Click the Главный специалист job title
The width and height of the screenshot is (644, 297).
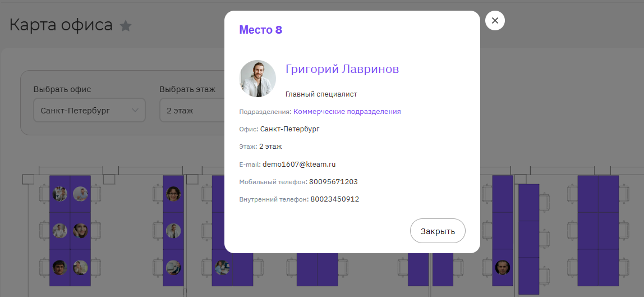pos(321,94)
